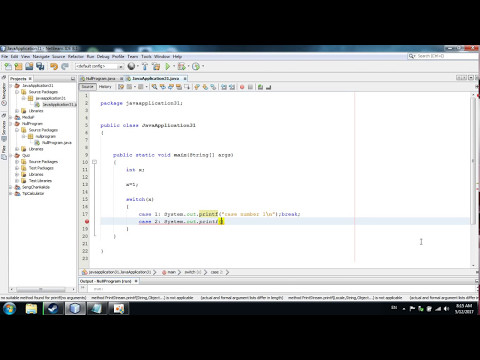Click the 'main' breadcrumb in the navigation bar
480x360 pixels.
[171, 272]
